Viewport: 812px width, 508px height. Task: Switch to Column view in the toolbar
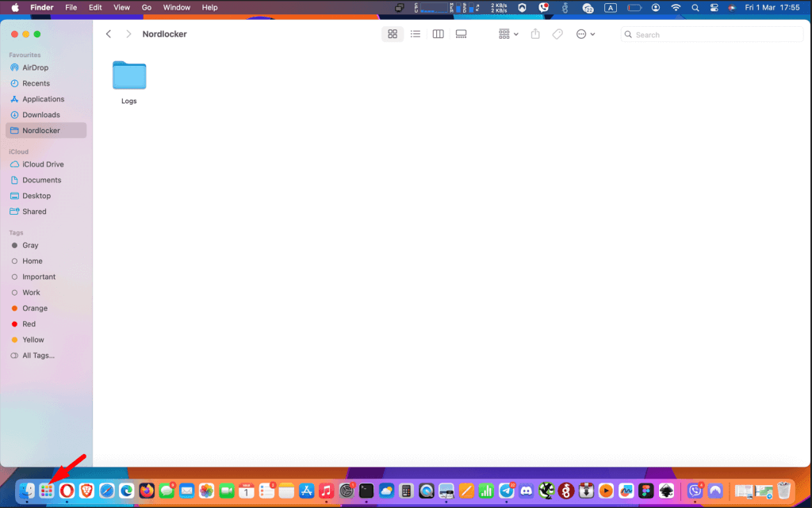coord(438,34)
